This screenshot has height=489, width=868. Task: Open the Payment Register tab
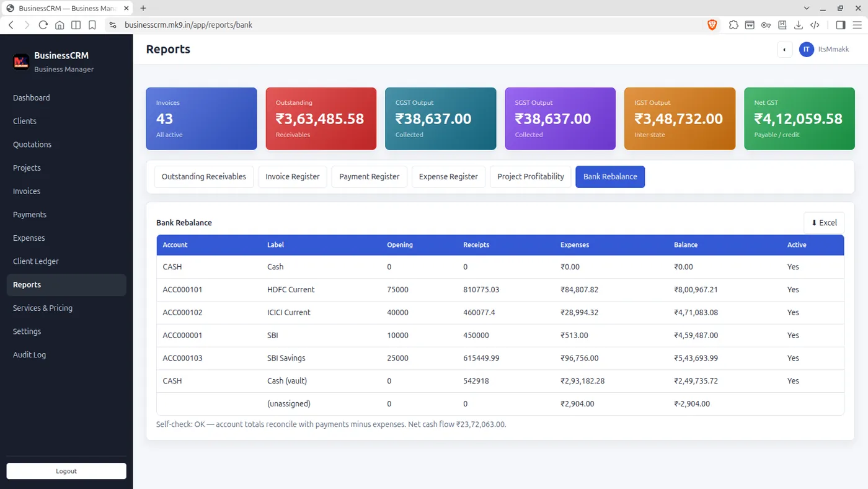(x=370, y=177)
